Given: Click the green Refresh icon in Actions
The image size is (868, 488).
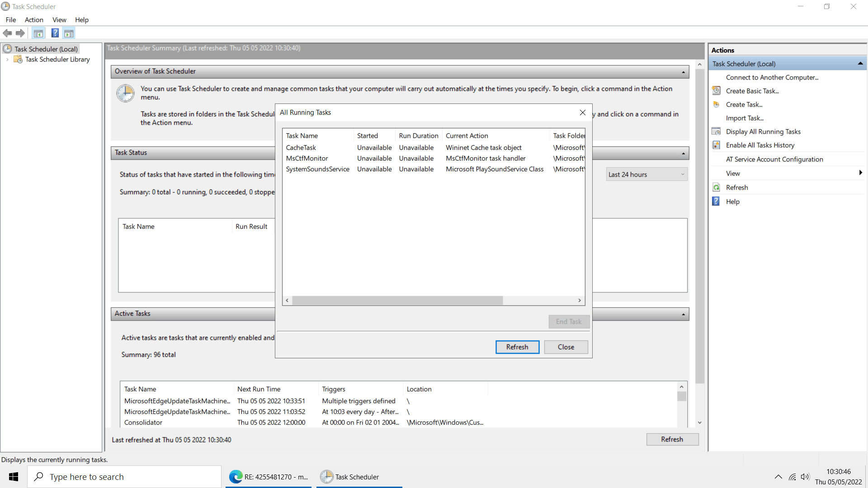Looking at the screenshot, I should [716, 188].
